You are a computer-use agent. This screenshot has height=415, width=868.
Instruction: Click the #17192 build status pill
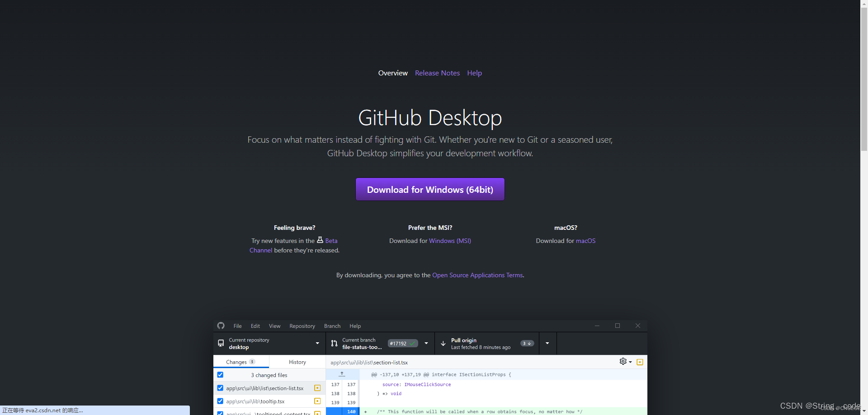point(403,343)
